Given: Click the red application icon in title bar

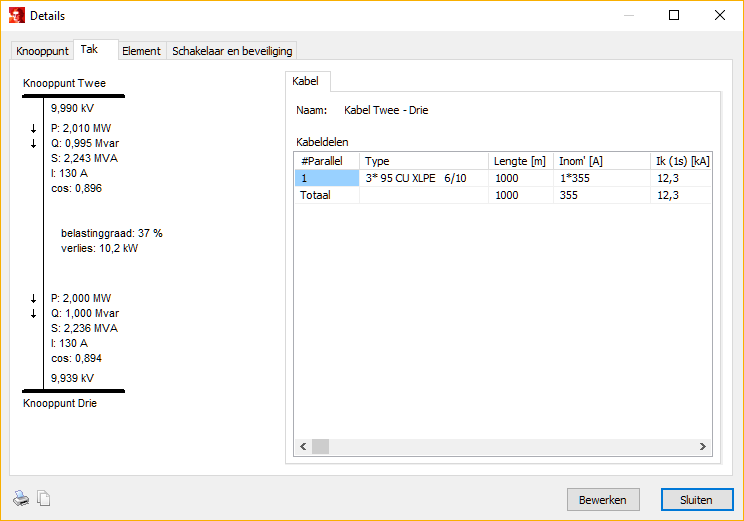Looking at the screenshot, I should point(16,15).
